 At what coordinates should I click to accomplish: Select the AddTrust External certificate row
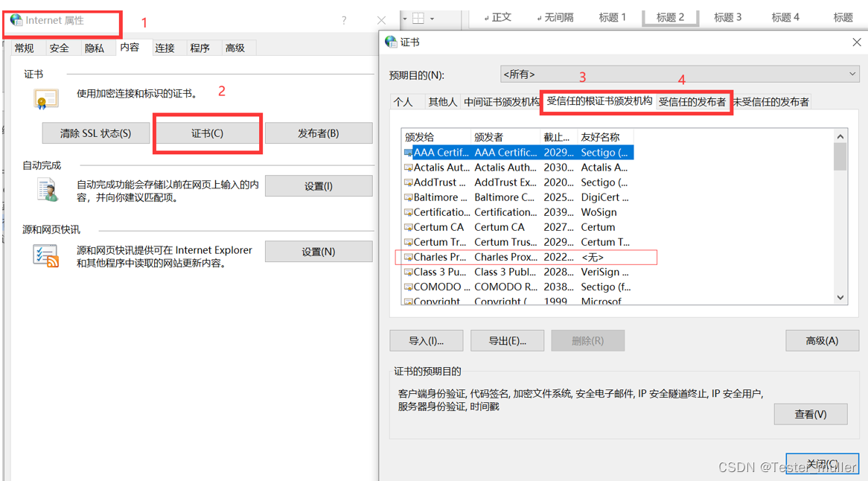(519, 182)
